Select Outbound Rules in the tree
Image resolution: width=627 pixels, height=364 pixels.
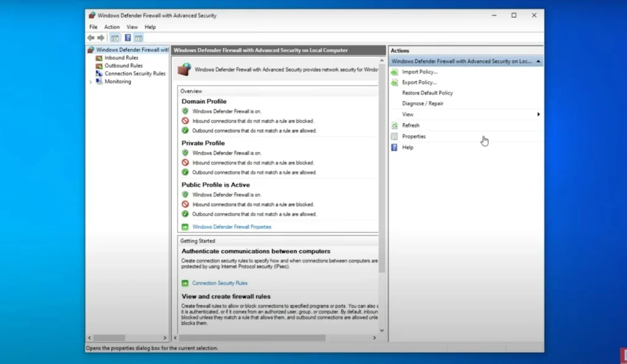[x=124, y=66]
